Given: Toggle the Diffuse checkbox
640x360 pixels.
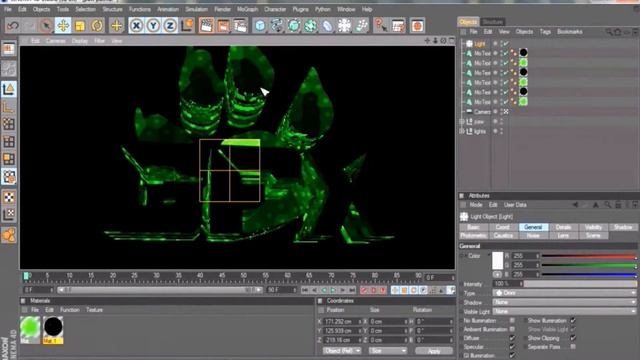Looking at the screenshot, I should click(x=512, y=338).
